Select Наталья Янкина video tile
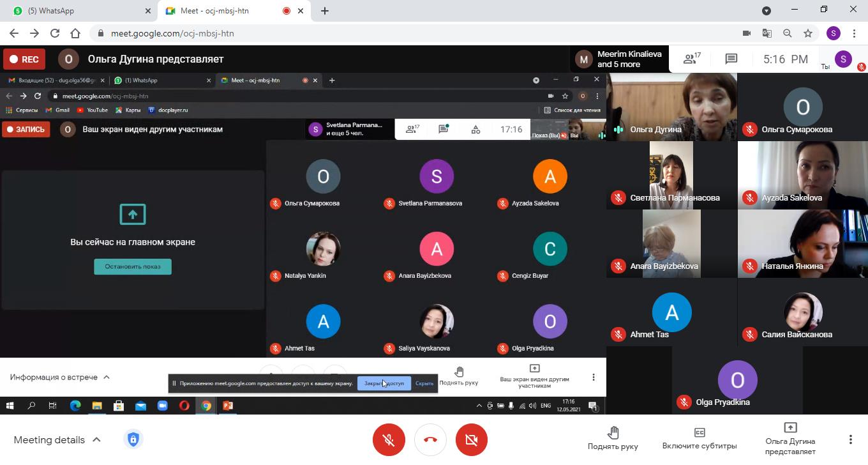868x465 pixels. tap(803, 243)
